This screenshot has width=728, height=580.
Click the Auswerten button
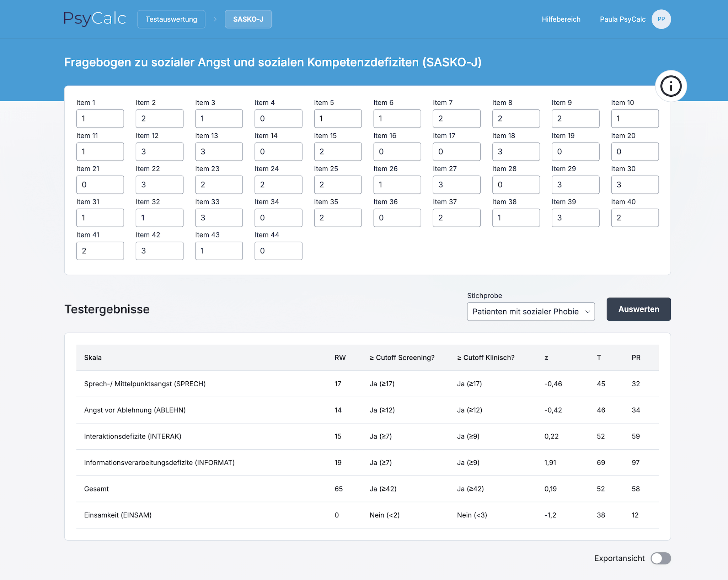pyautogui.click(x=638, y=309)
